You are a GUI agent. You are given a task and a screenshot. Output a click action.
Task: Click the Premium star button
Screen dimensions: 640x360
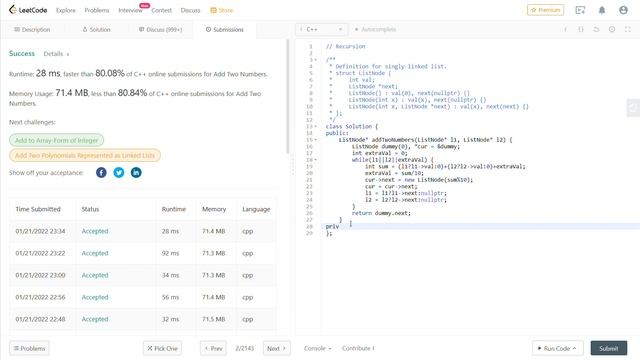[x=545, y=10]
